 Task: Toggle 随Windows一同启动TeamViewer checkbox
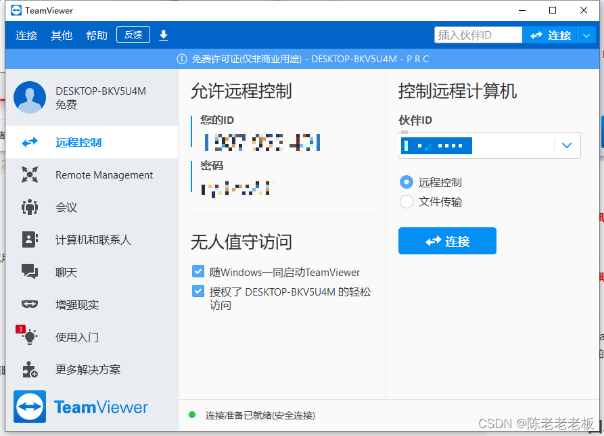pyautogui.click(x=198, y=272)
